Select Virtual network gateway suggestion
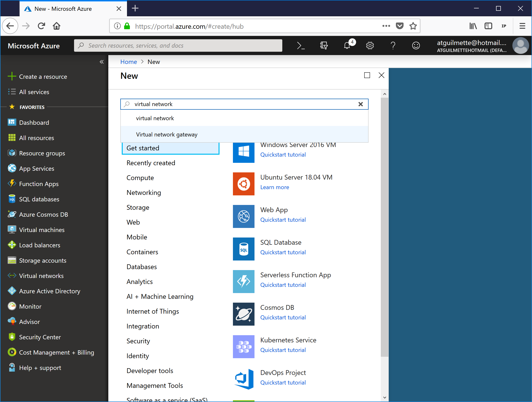532x402 pixels. click(x=167, y=135)
